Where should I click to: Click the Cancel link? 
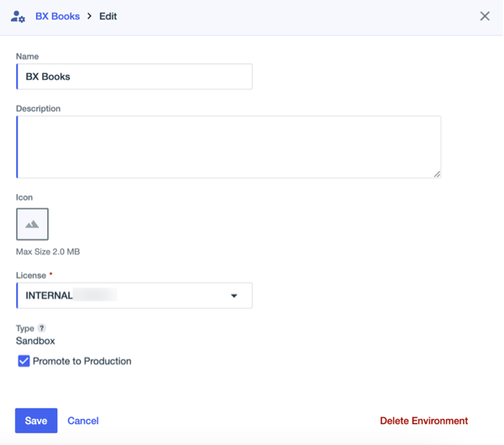tap(83, 421)
